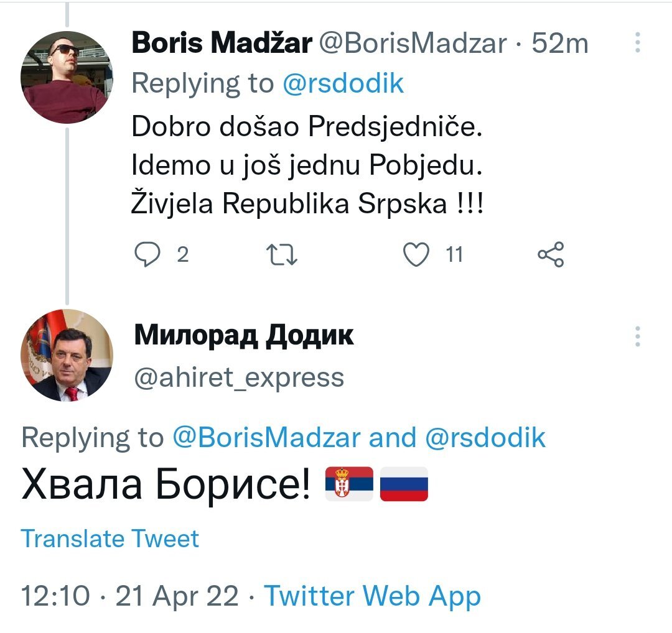Click the Russia flag emoji in the reply
Screen dimensions: 672x633
(404, 483)
